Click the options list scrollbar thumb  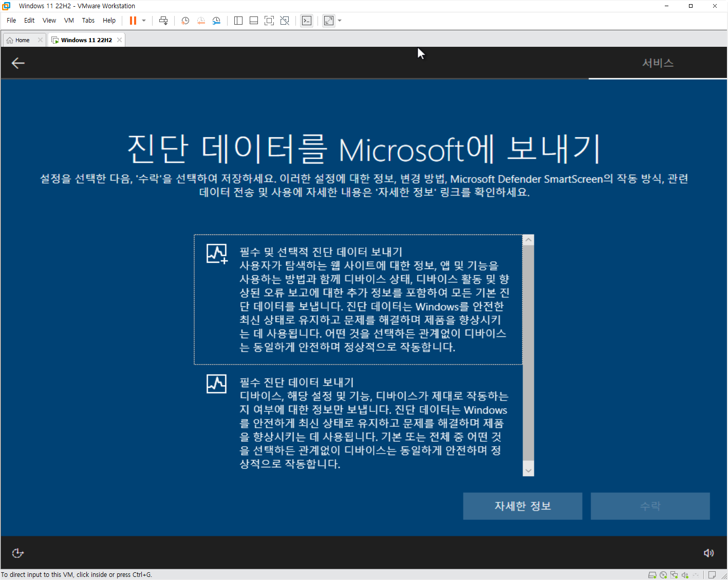pos(528,354)
